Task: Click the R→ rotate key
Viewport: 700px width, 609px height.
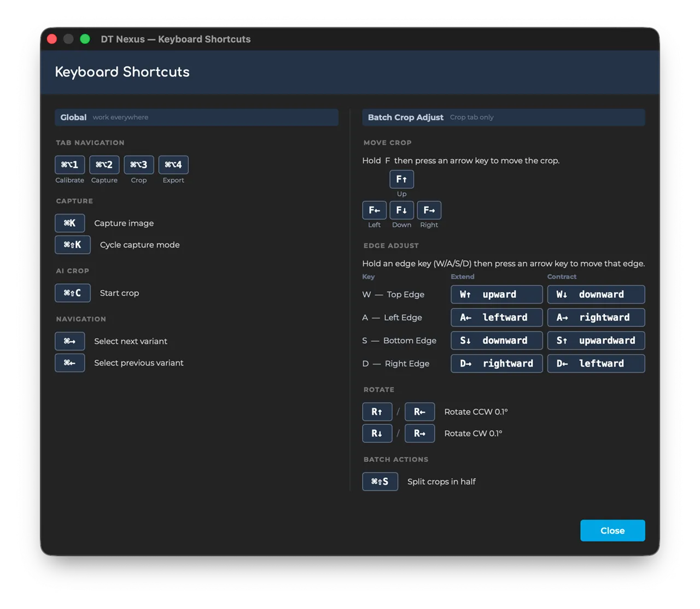Action: pos(419,434)
